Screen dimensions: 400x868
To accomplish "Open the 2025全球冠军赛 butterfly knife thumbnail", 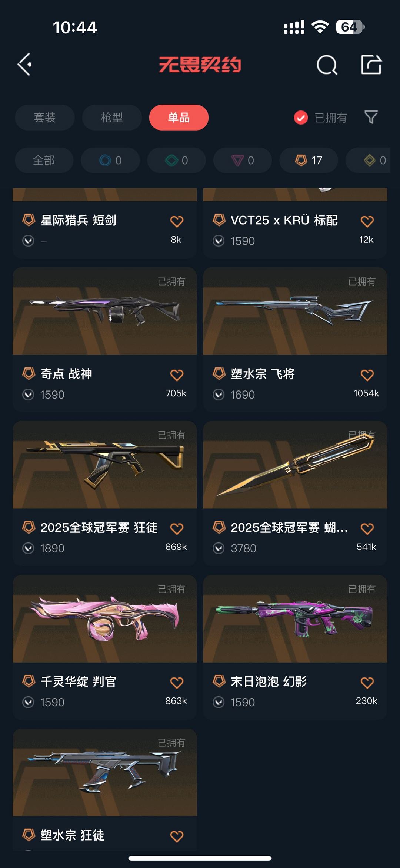I will point(295,465).
